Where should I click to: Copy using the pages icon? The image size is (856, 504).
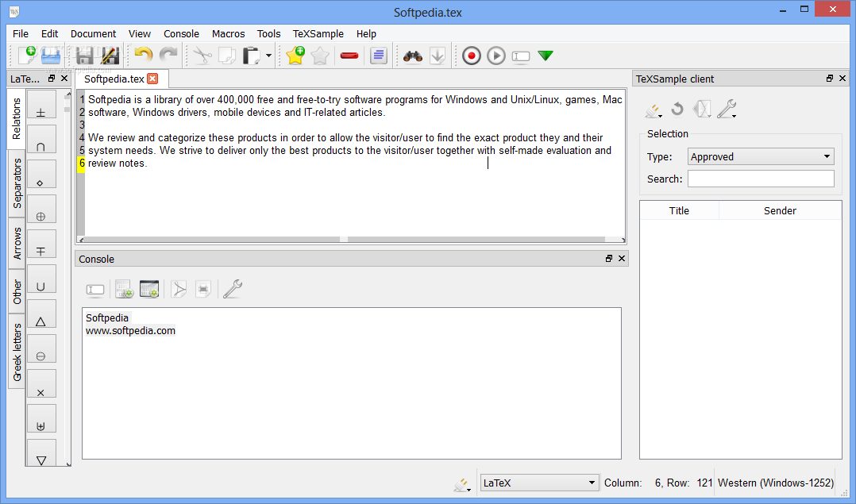click(226, 56)
